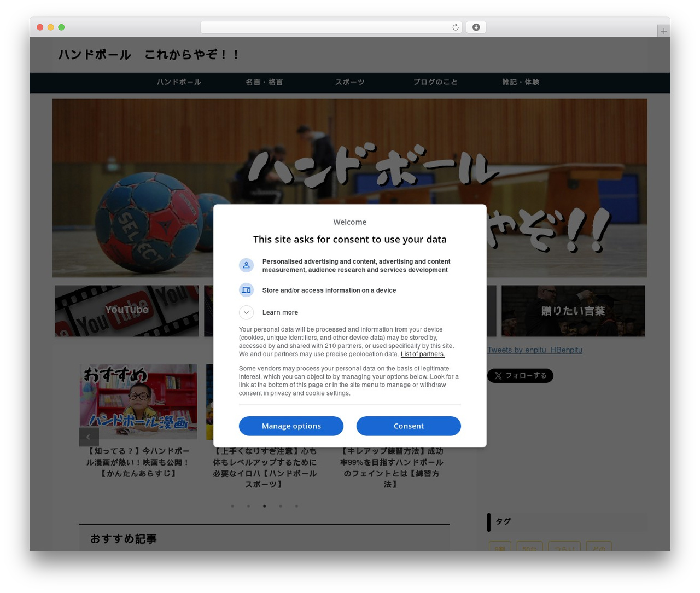Click the store on device icon
Image resolution: width=700 pixels, height=593 pixels.
246,290
